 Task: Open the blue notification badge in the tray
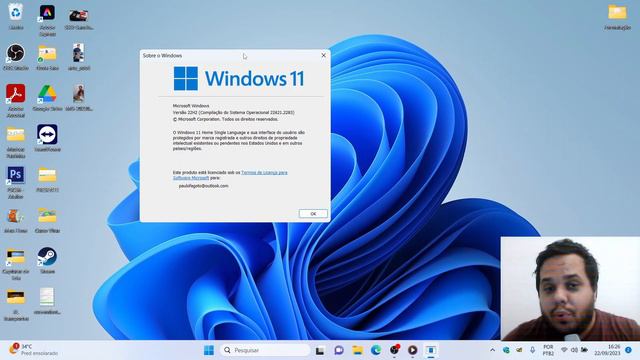pos(629,350)
